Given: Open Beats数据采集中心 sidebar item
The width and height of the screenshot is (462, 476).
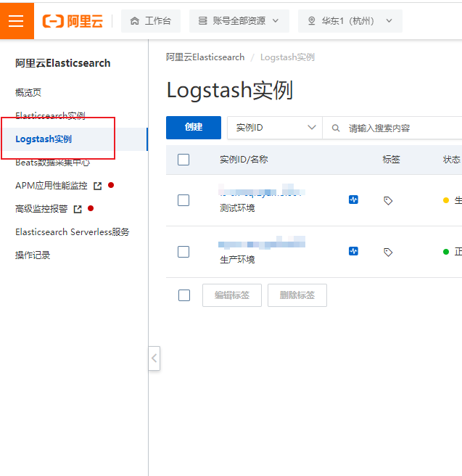Looking at the screenshot, I should (53, 163).
